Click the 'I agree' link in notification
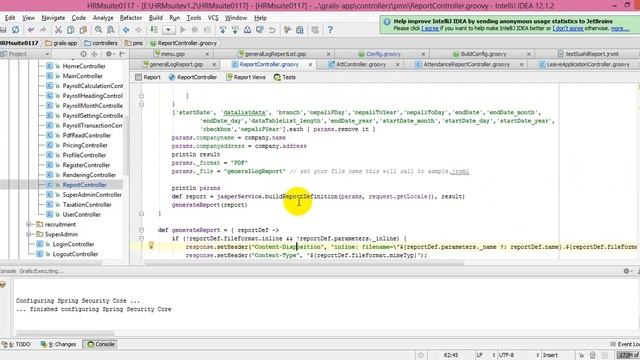640x360 pixels. pyautogui.click(x=430, y=28)
